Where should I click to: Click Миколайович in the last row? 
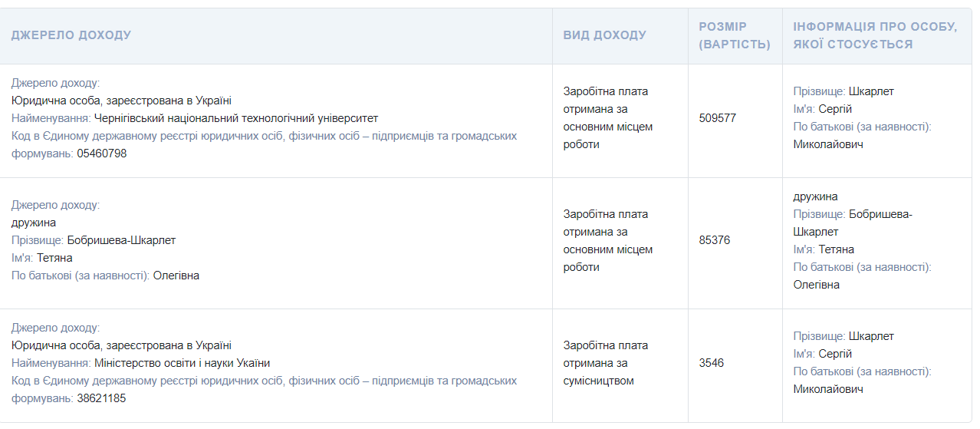pyautogui.click(x=828, y=389)
